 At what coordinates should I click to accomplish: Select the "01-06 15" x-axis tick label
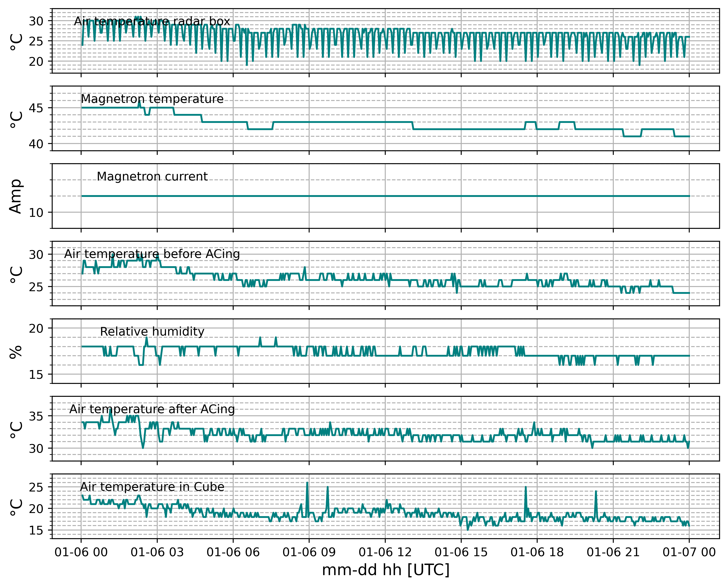(x=461, y=552)
